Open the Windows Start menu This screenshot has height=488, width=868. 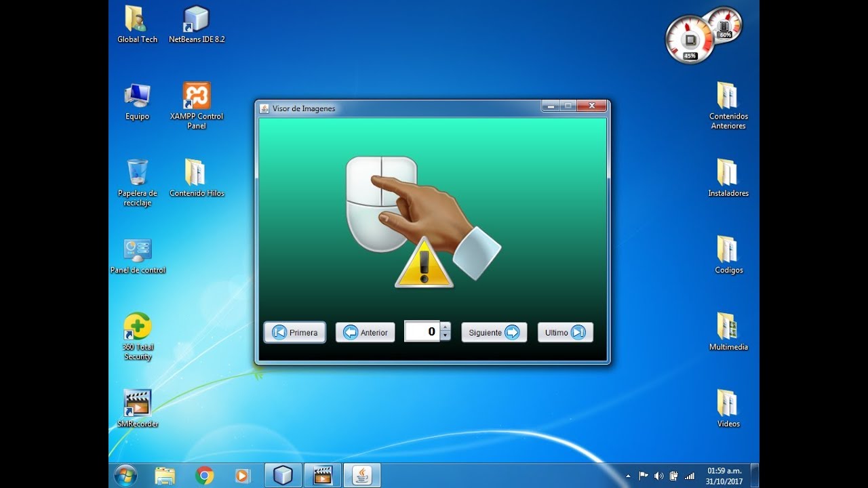pyautogui.click(x=125, y=475)
